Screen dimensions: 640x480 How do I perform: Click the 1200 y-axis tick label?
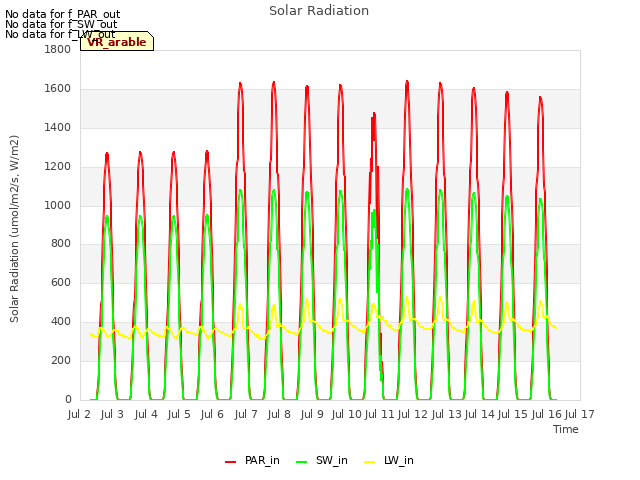58,167
